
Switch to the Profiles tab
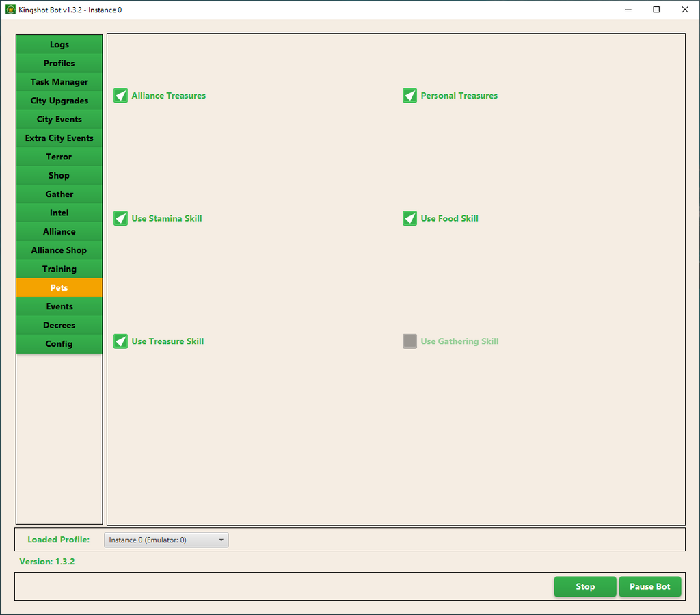pyautogui.click(x=59, y=63)
